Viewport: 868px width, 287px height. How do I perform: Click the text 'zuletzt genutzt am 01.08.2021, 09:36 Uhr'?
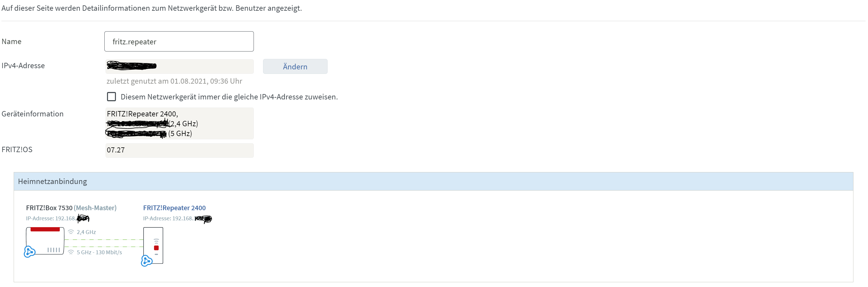point(174,81)
